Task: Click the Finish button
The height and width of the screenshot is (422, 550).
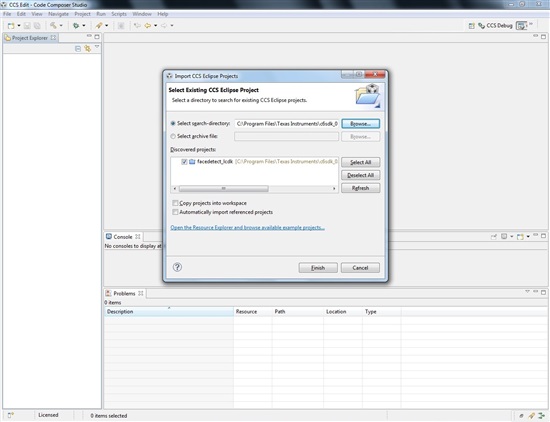Action: 318,268
